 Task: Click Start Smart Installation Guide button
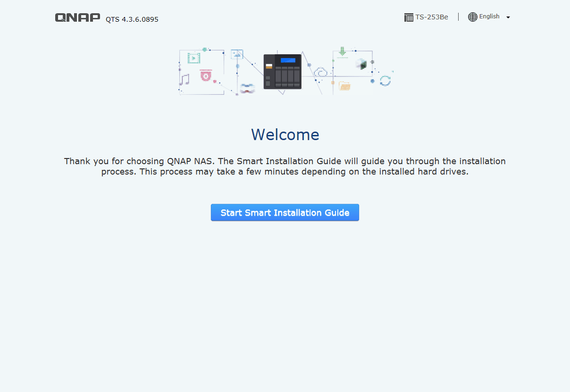pos(285,212)
